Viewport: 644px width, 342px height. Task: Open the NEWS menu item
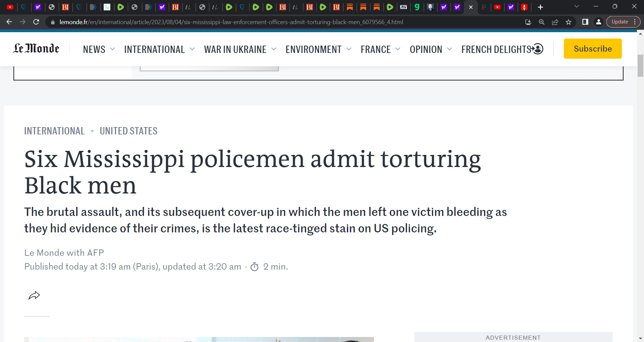click(94, 49)
